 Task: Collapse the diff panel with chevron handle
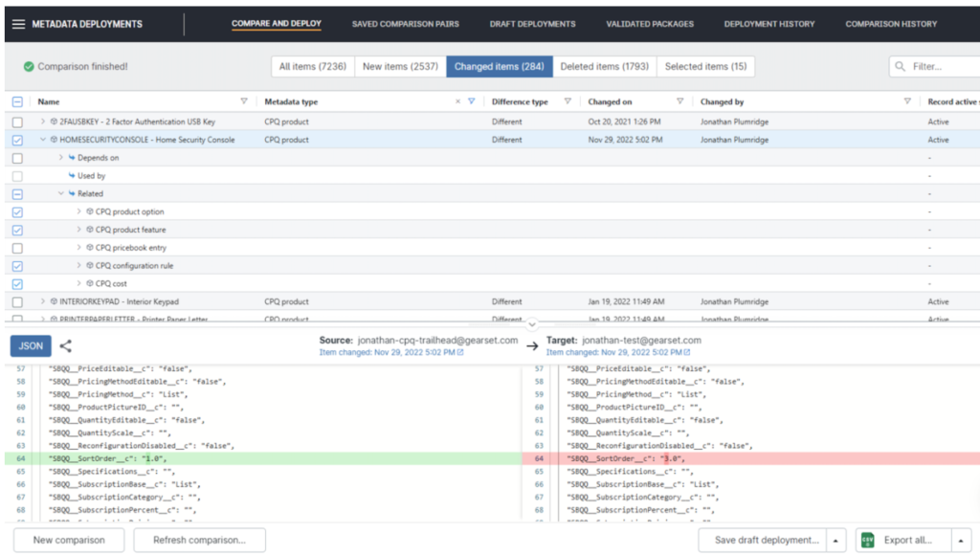pos(532,324)
